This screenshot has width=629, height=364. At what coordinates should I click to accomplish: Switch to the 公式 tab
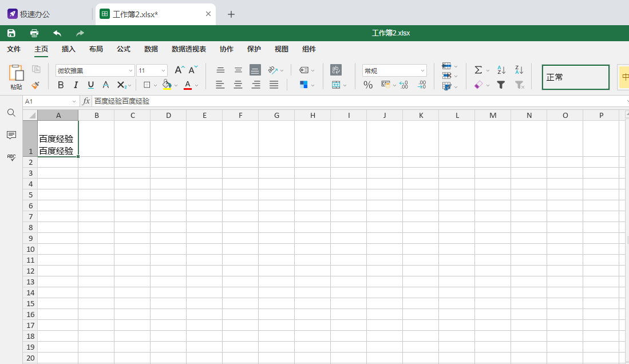(124, 49)
